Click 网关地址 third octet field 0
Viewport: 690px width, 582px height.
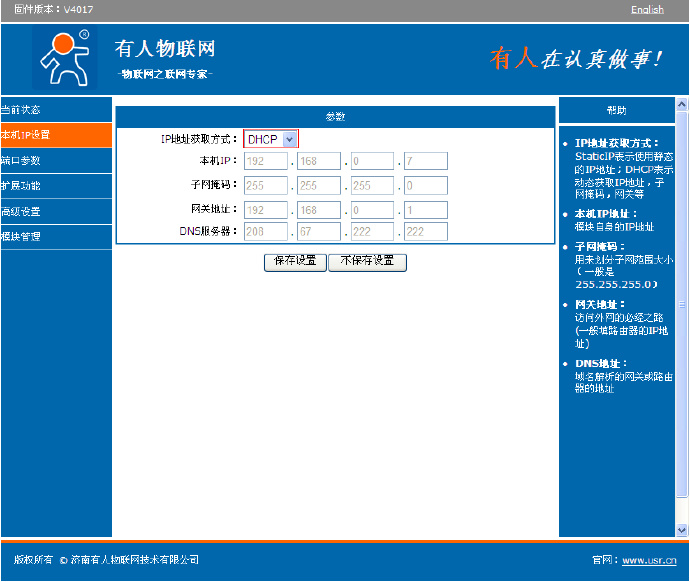[372, 210]
